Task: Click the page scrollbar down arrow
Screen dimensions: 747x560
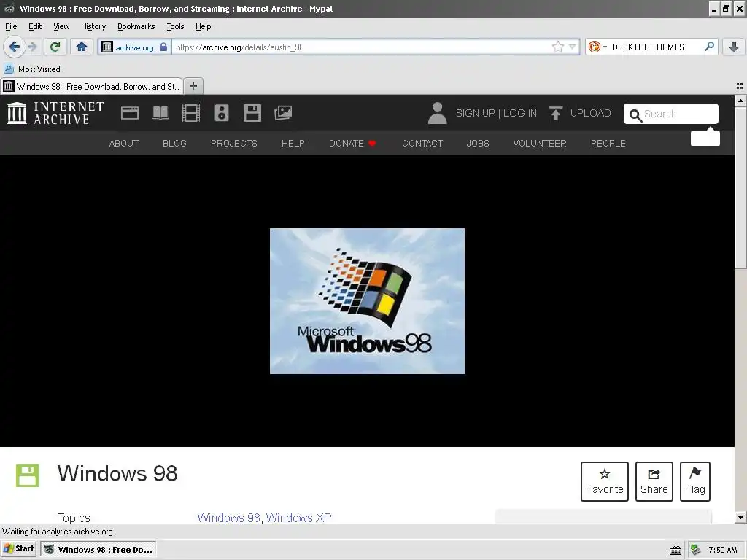Action: click(x=740, y=517)
